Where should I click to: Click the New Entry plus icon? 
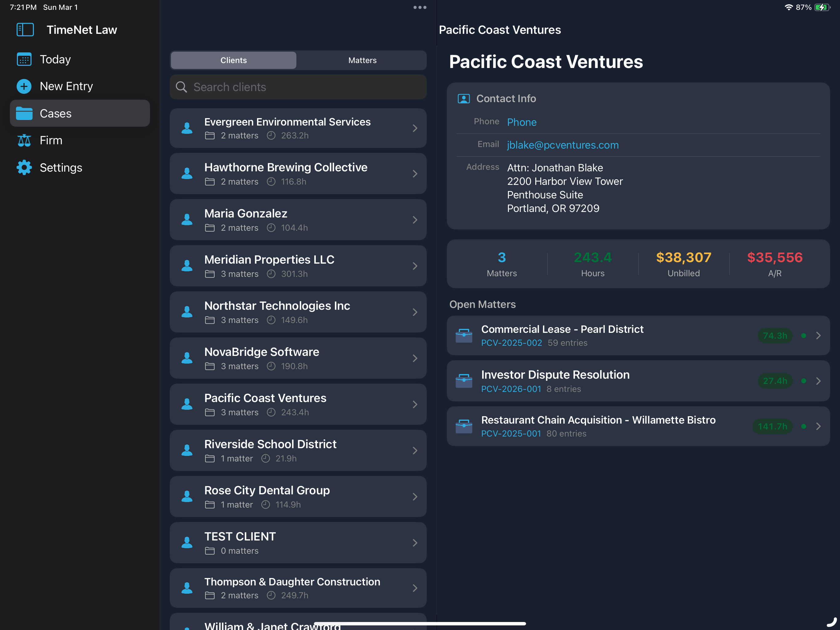pyautogui.click(x=24, y=86)
